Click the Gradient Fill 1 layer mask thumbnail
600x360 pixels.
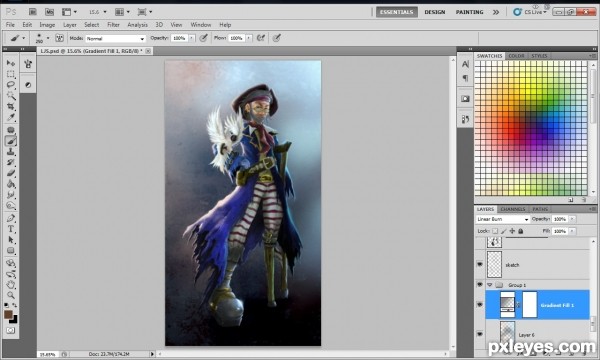(530, 305)
